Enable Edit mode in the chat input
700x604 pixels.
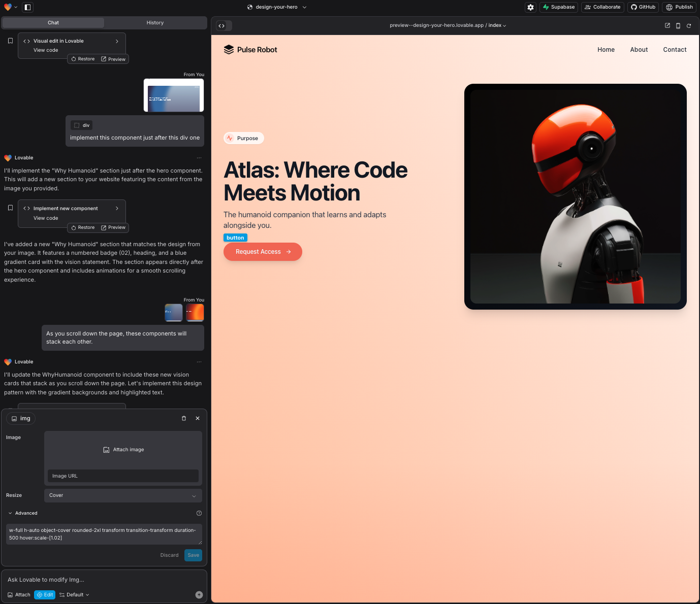pyautogui.click(x=45, y=594)
